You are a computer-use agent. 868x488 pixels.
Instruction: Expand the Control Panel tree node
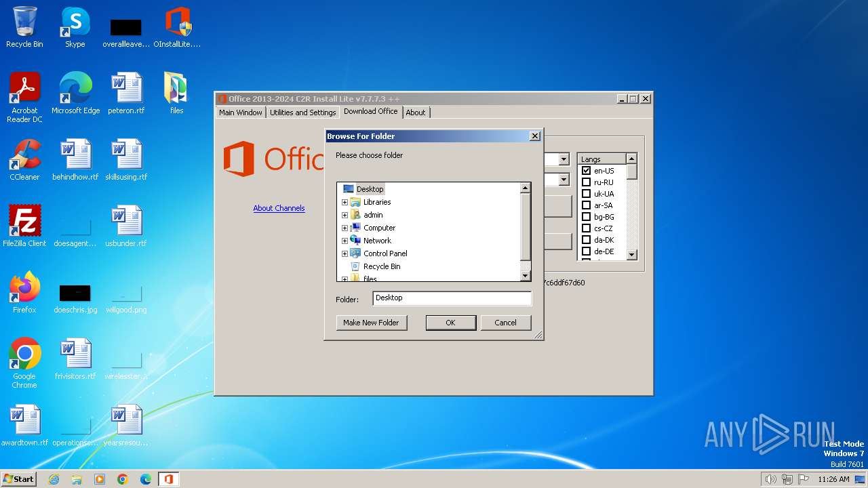344,253
